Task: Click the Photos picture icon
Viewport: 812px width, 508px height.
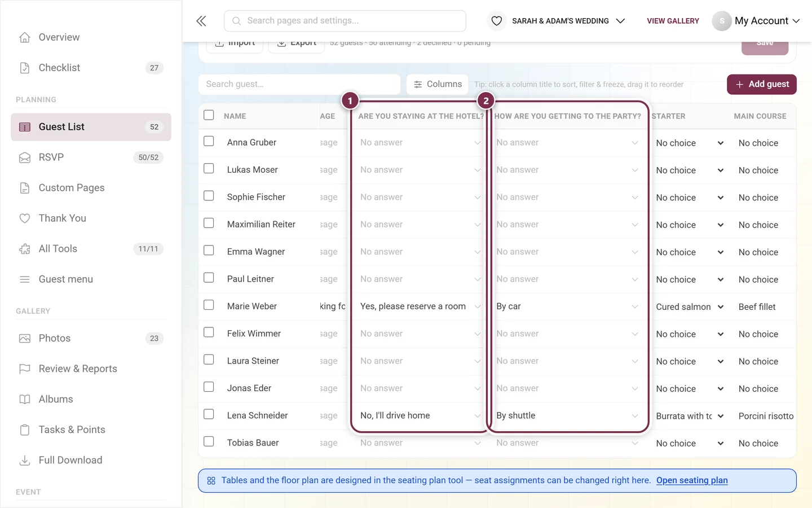Action: click(x=25, y=339)
